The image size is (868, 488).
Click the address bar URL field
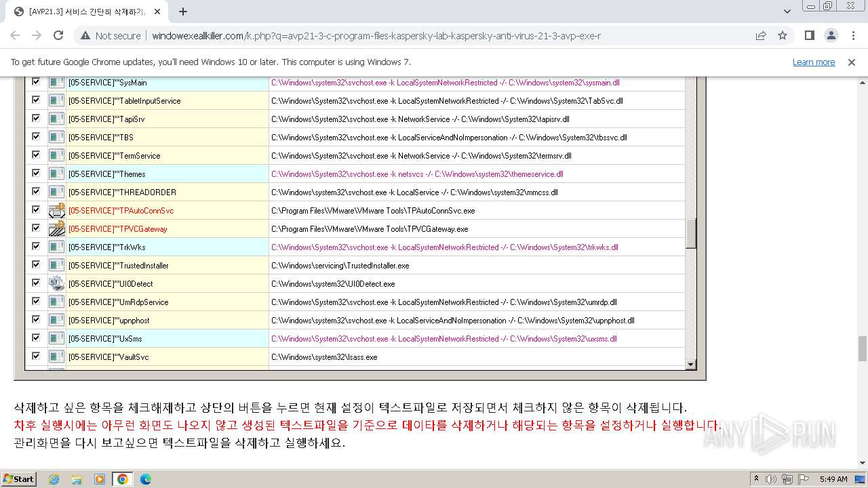(376, 36)
